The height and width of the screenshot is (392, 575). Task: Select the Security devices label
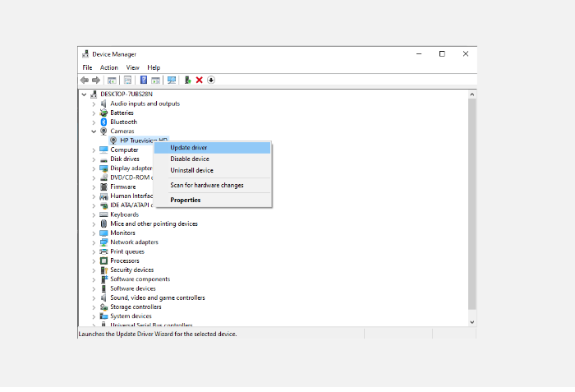(x=132, y=270)
